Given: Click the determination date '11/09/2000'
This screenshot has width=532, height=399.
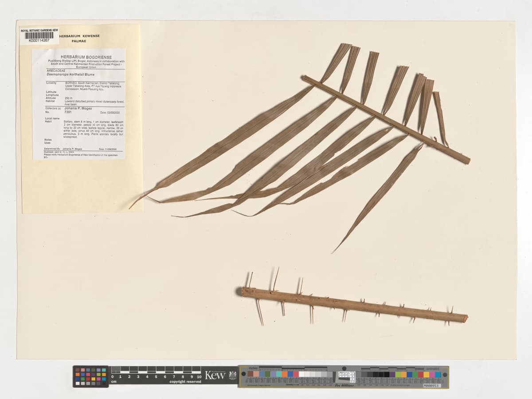Looking at the screenshot, I should tap(111, 149).
